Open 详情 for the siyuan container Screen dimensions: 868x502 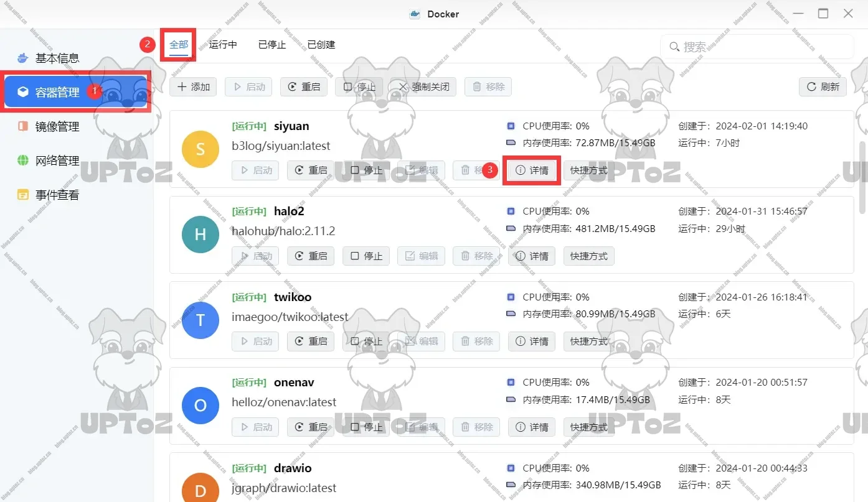[532, 170]
